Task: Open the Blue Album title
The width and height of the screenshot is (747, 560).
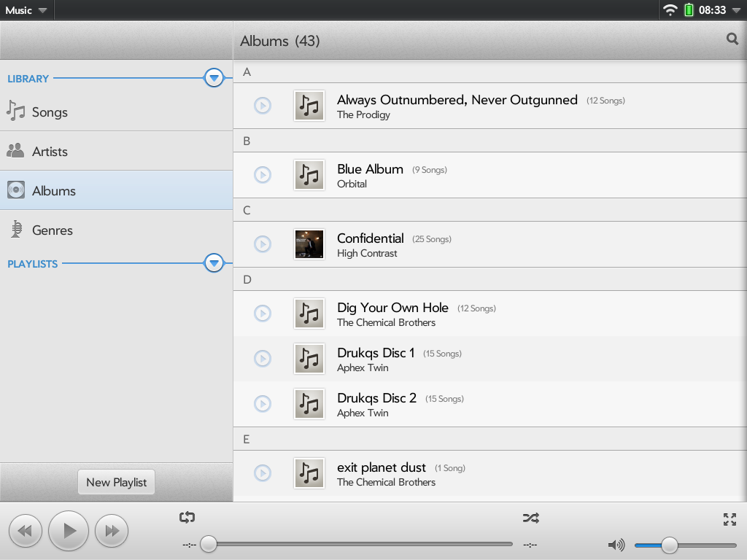Action: [370, 169]
